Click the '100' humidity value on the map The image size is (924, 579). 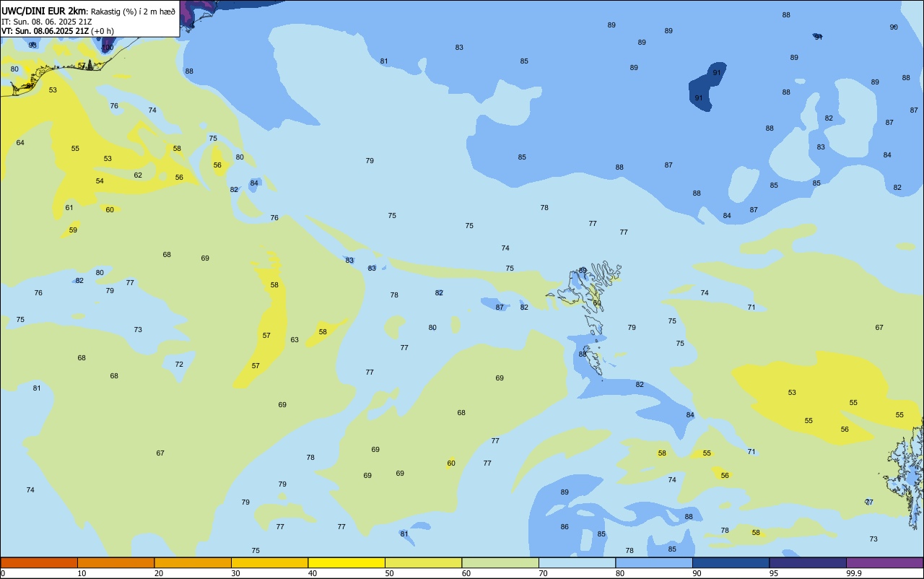click(108, 48)
